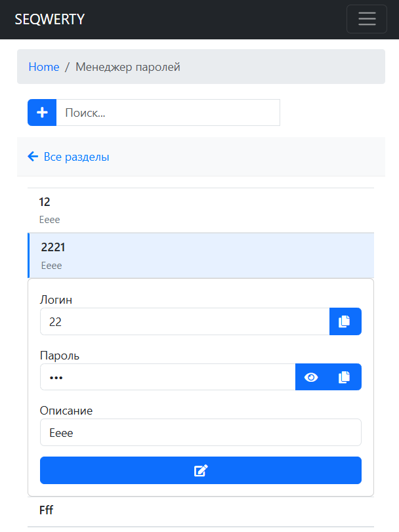The width and height of the screenshot is (399, 532).
Task: Click into the masked password field
Action: [167, 377]
